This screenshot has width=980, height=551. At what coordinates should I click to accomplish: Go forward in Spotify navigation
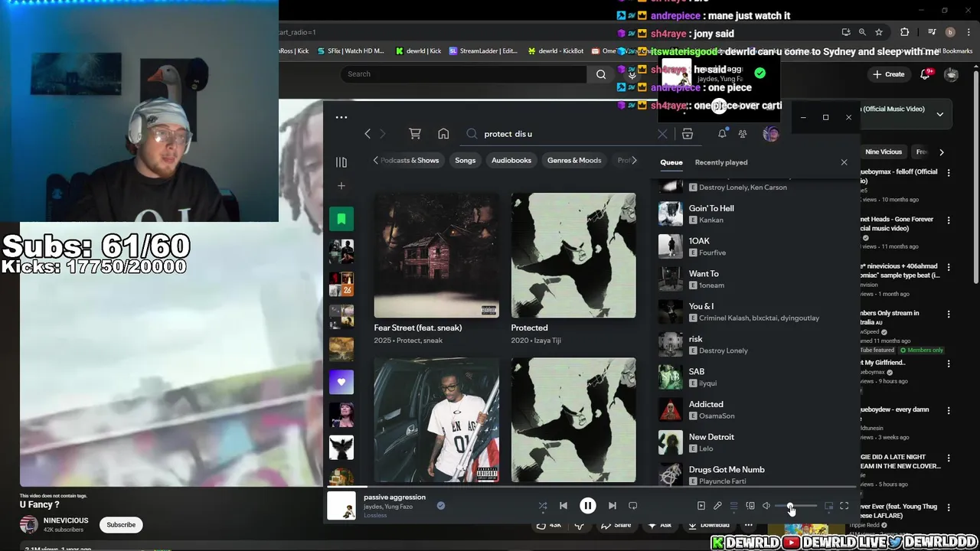coord(383,134)
